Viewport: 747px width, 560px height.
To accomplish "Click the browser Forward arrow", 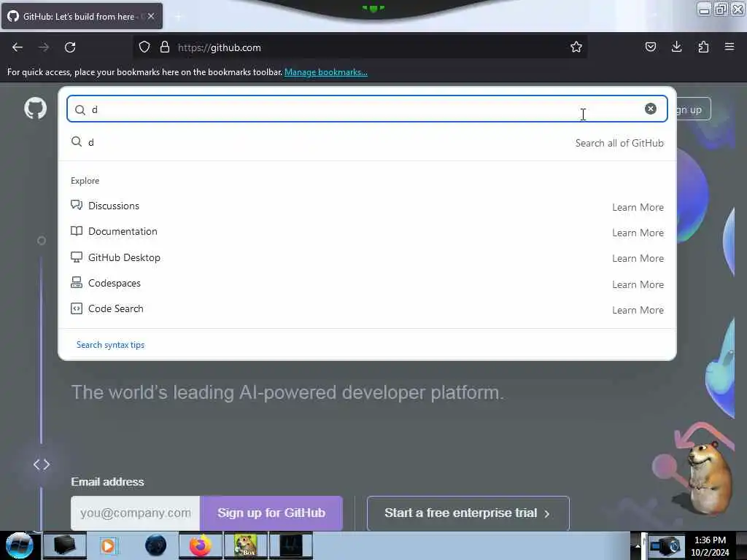I will [43, 47].
